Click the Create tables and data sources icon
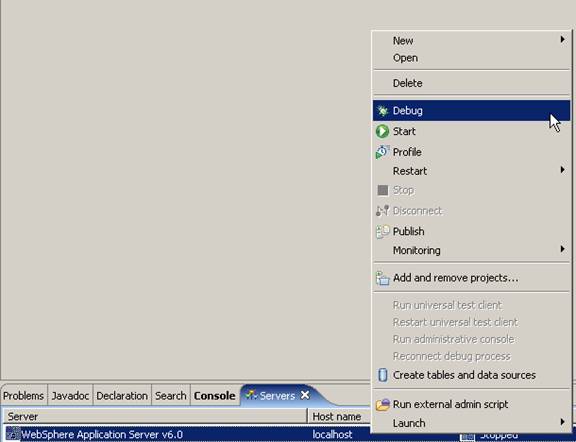The image size is (576, 442). click(382, 375)
